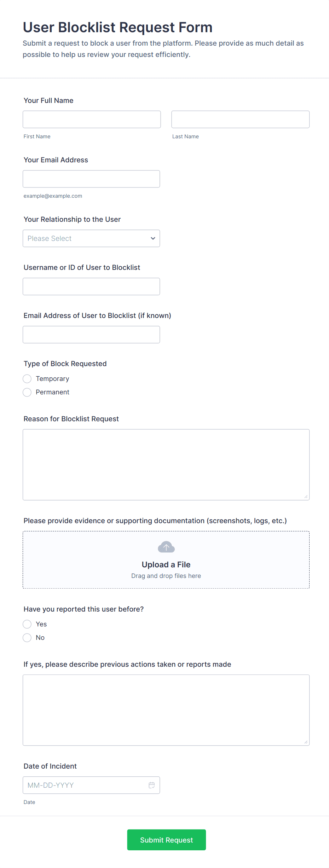Screen dimensions: 329x868
Task: Click Username or ID to Blocklist field
Action: click(91, 287)
